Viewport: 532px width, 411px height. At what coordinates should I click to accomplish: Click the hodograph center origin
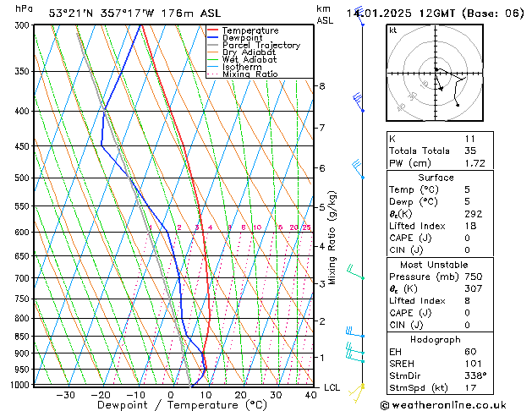436,73
